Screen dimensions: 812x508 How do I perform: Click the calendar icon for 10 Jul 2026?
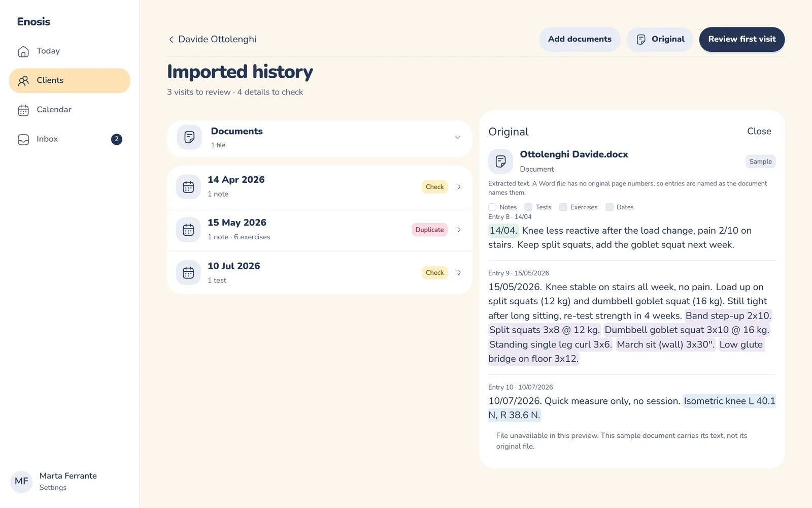click(188, 273)
